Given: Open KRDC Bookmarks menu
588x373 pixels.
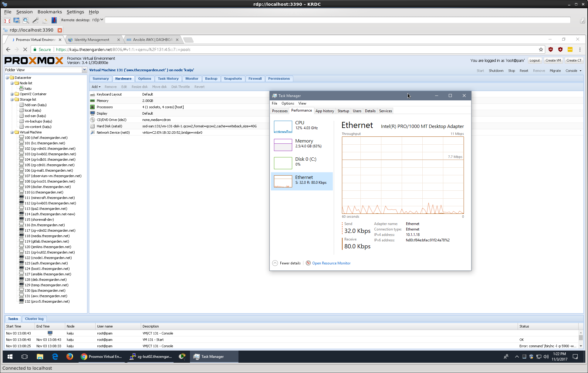Looking at the screenshot, I should (x=50, y=12).
